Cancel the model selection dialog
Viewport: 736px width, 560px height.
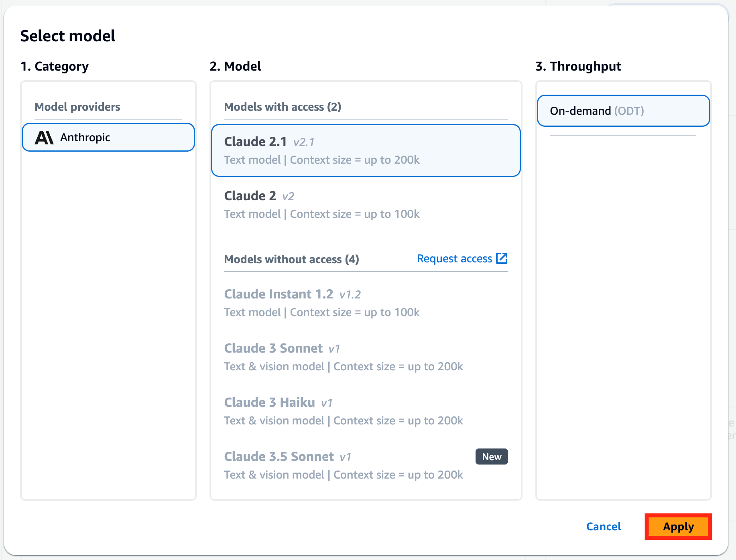click(x=604, y=526)
